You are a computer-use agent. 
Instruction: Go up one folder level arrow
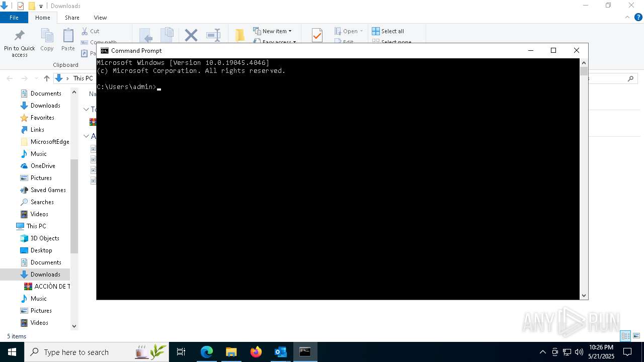tap(47, 78)
